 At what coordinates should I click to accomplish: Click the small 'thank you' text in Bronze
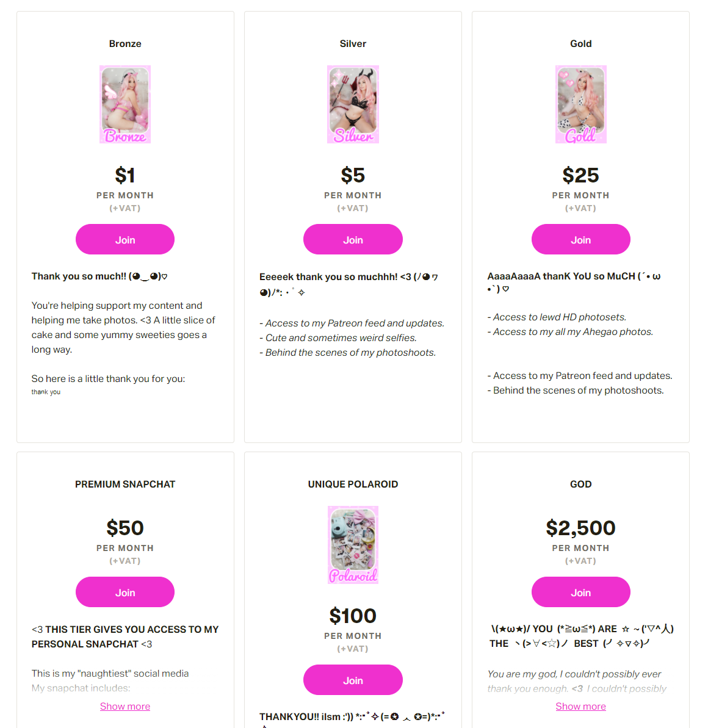[x=46, y=392]
